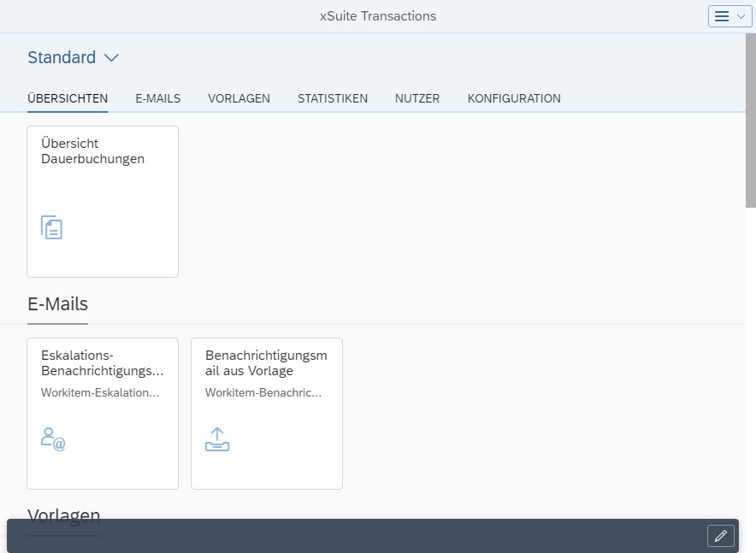Click the person-with-@ icon on the Eskalations tile

click(x=52, y=438)
